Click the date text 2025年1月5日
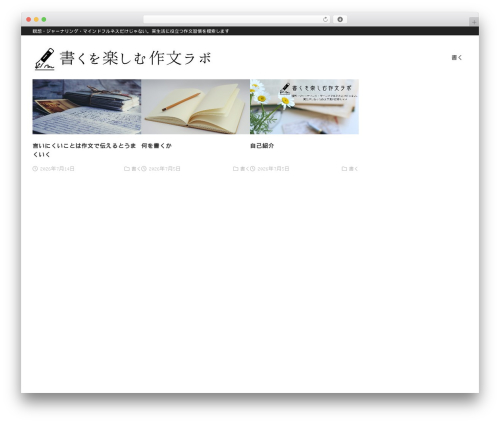The height and width of the screenshot is (423, 500). 273,169
